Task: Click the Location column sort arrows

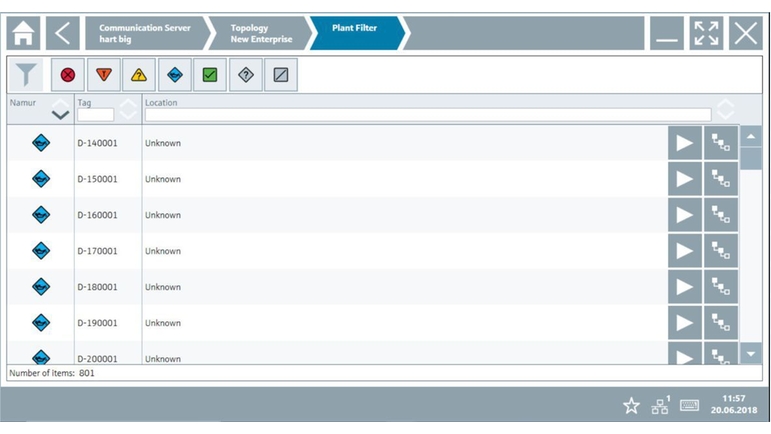Action: coord(725,109)
